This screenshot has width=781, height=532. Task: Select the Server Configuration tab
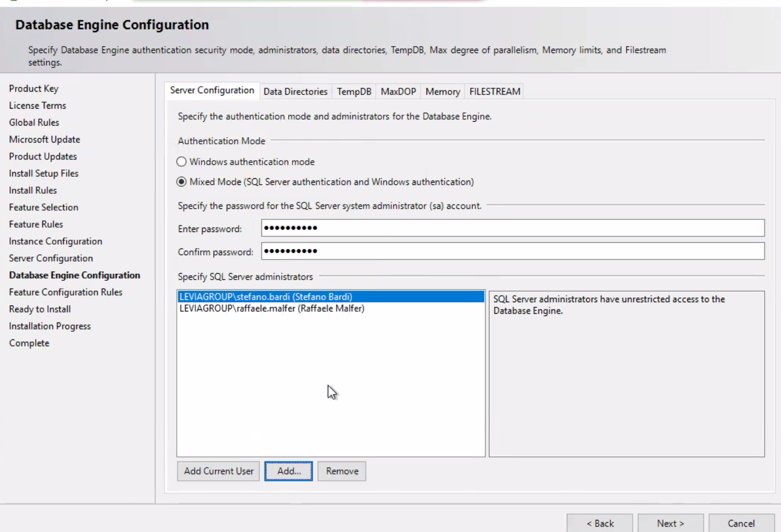[212, 90]
